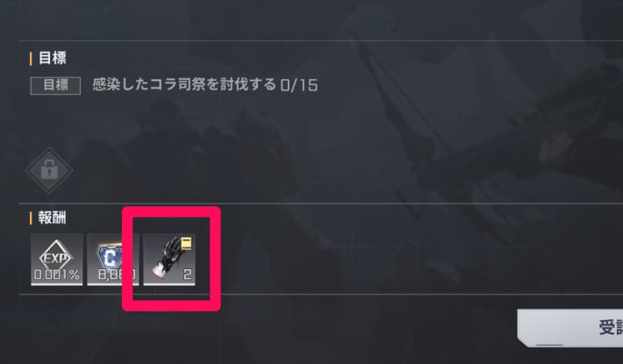Image resolution: width=623 pixels, height=364 pixels.
Task: Click the orange marker beside 目標 heading
Action: click(31, 59)
